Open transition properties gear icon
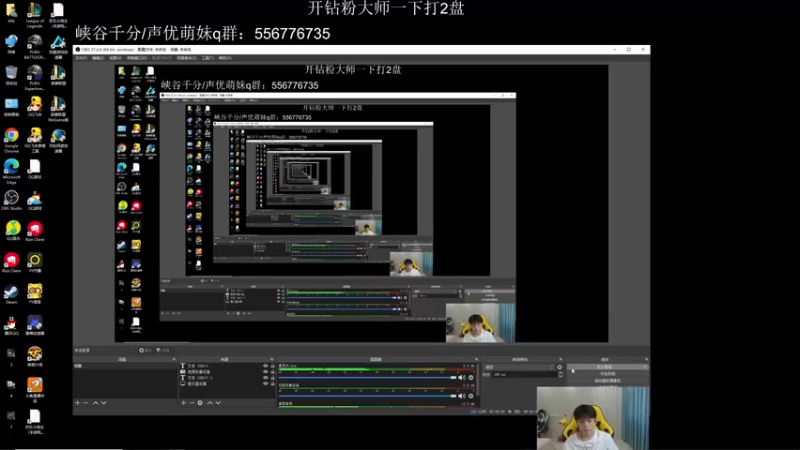 click(x=560, y=367)
